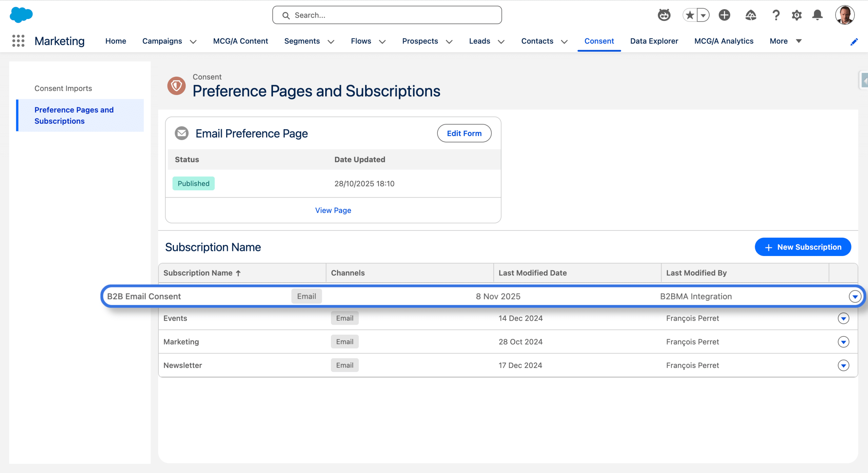Click the edit navigation pencil icon
The width and height of the screenshot is (868, 473).
[x=854, y=41]
